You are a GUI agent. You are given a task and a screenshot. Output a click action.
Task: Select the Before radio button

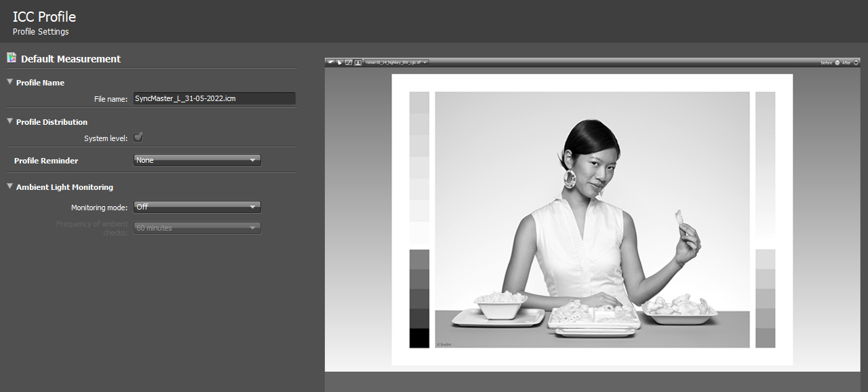[837, 62]
